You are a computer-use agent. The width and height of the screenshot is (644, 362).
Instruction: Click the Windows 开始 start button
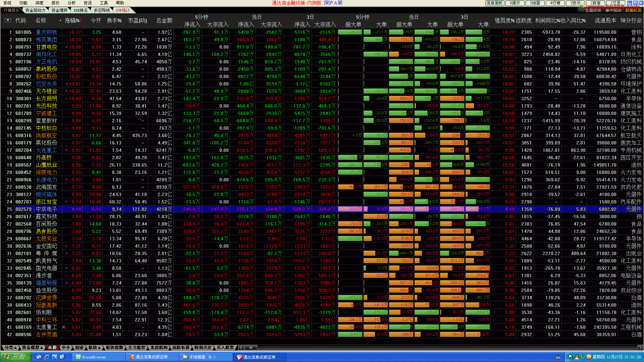click(16, 357)
